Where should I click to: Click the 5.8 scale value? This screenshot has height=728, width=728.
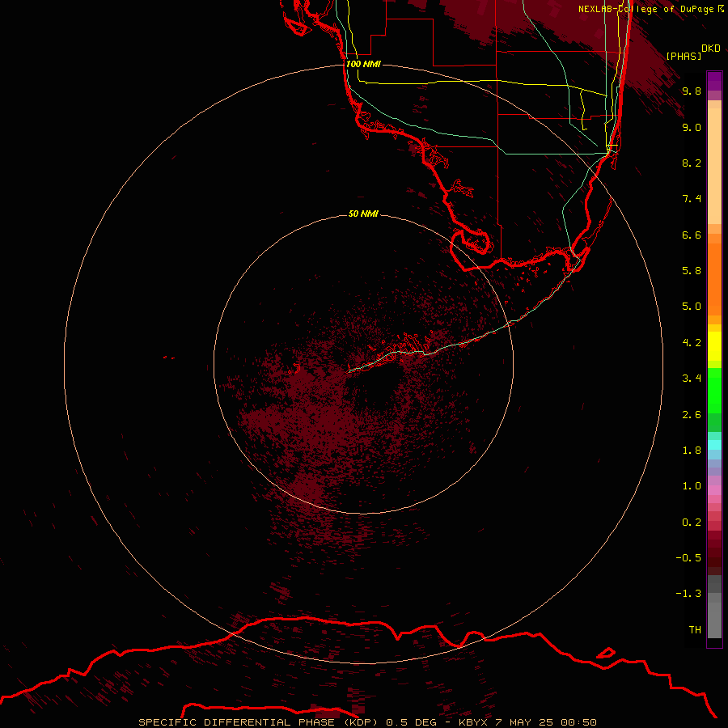pyautogui.click(x=692, y=271)
